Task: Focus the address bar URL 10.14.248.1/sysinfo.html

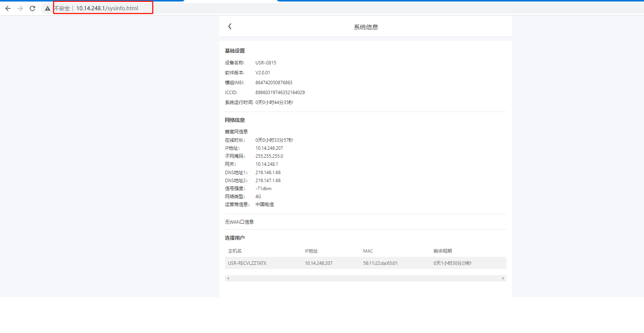Action: pos(107,8)
